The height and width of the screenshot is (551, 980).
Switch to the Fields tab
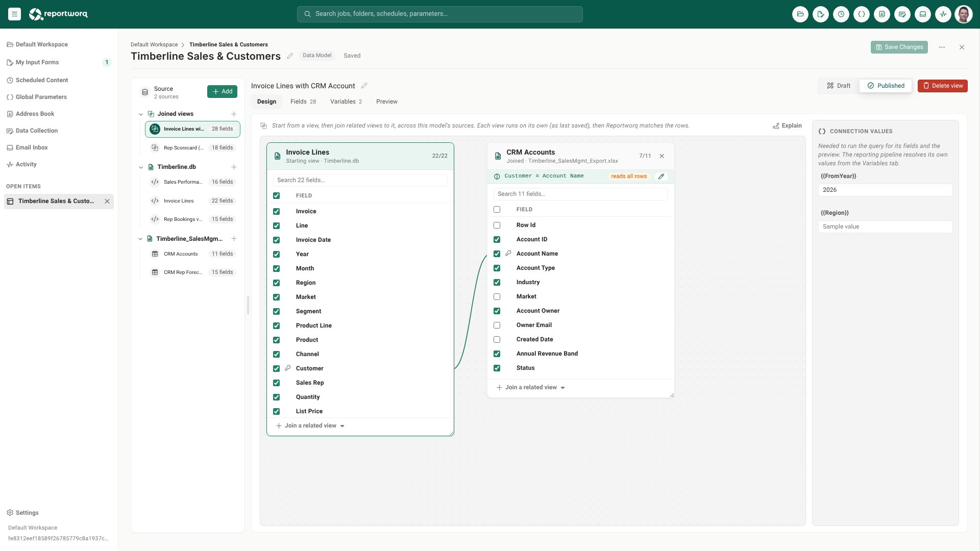tap(303, 102)
